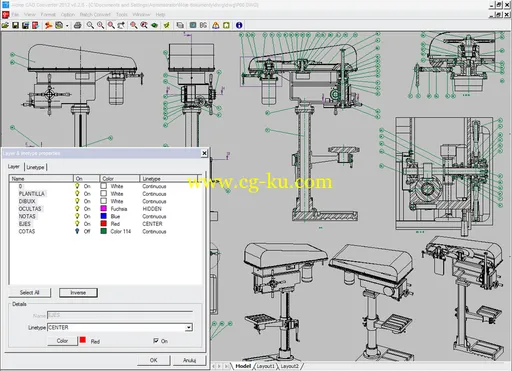This screenshot has width=512, height=371.
Task: Open the View menu
Action: 29,15
